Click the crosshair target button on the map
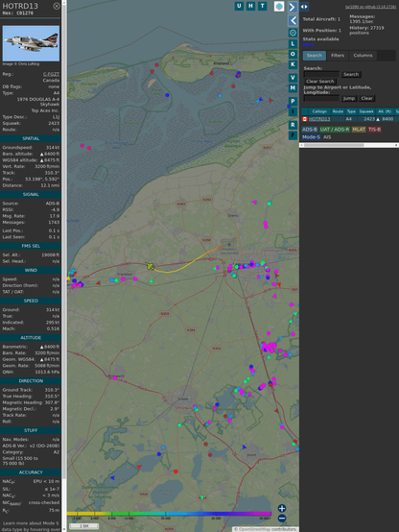 click(293, 33)
